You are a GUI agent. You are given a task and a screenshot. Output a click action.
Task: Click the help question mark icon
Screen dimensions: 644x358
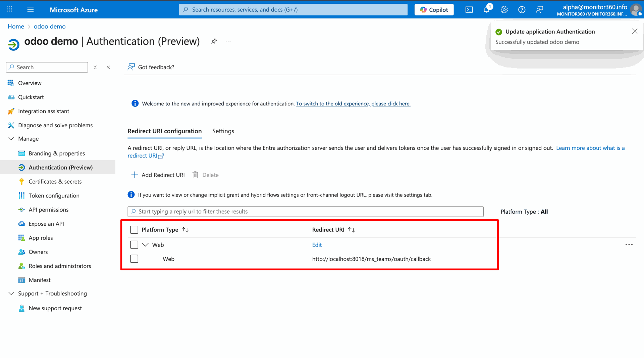pyautogui.click(x=522, y=10)
